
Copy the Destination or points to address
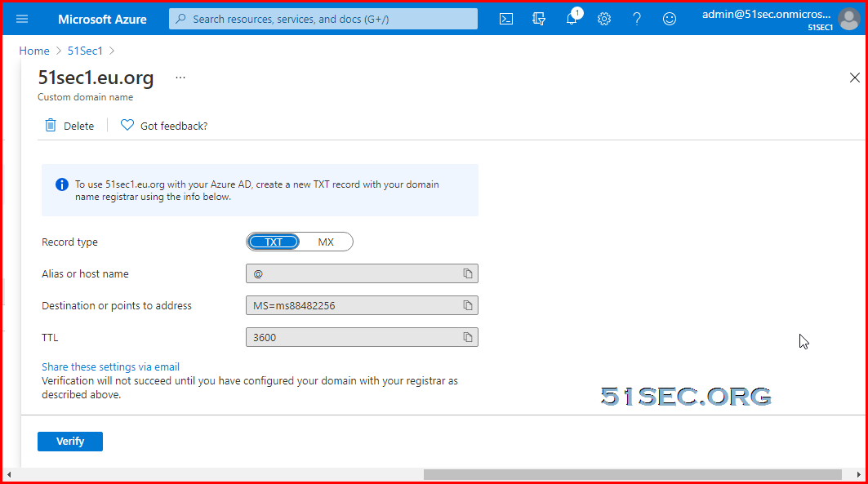point(468,305)
